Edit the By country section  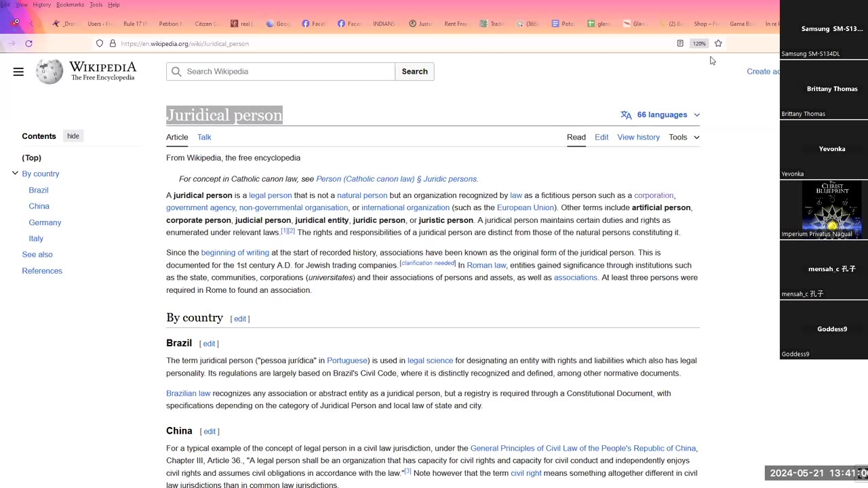[x=240, y=319]
